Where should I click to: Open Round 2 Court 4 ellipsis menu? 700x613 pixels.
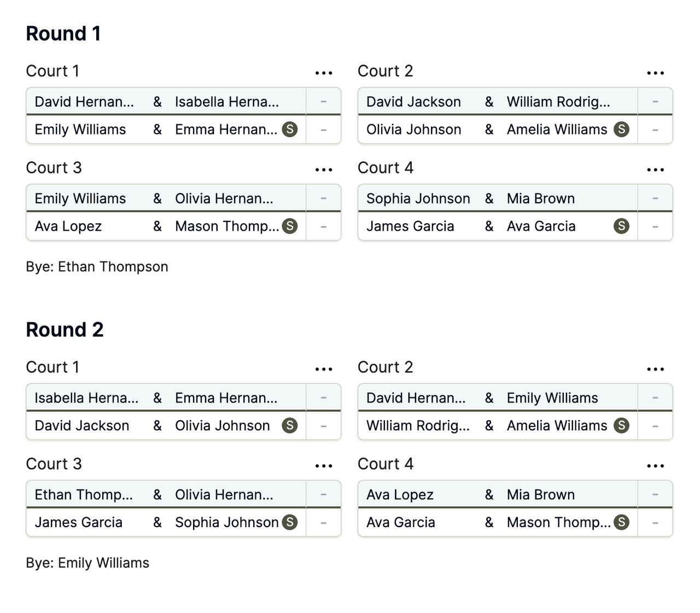coord(655,466)
